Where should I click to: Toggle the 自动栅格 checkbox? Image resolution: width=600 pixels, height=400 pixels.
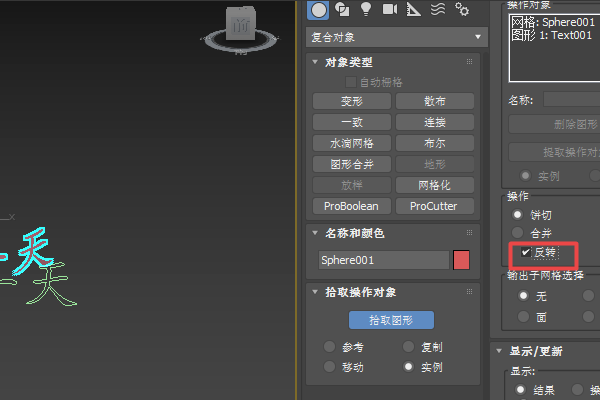(350, 82)
